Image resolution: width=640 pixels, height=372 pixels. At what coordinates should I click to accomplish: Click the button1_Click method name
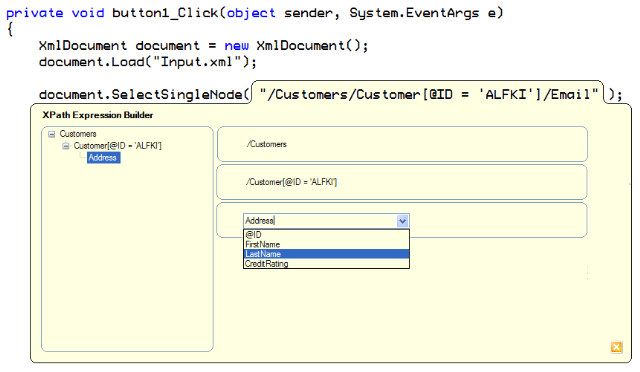(165, 13)
